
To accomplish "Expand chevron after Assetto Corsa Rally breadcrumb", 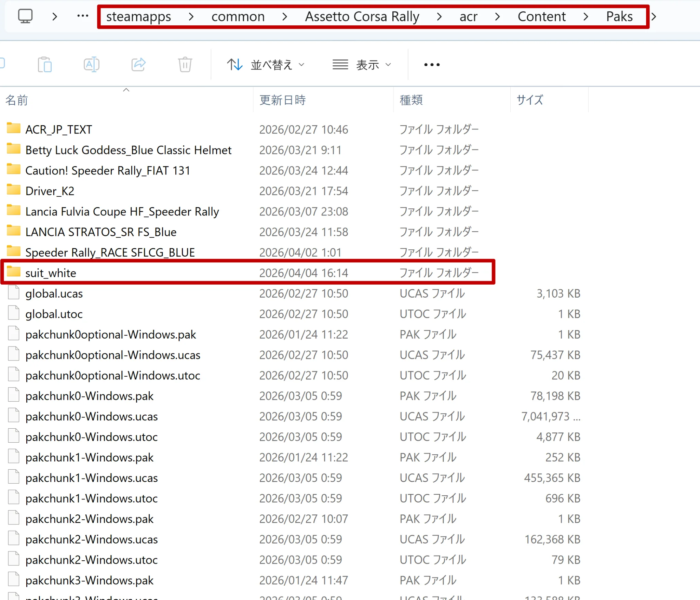I will (x=439, y=16).
